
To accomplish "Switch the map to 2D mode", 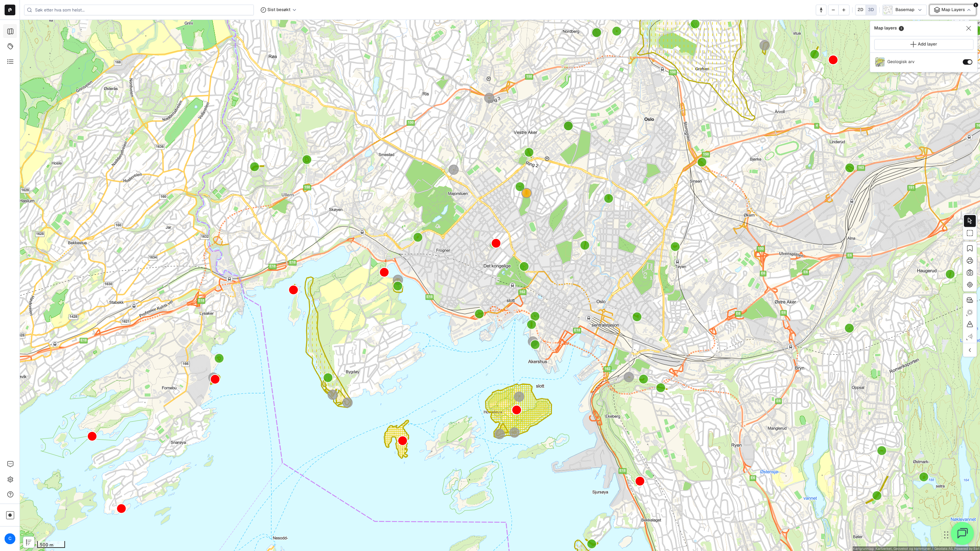I will click(x=861, y=10).
